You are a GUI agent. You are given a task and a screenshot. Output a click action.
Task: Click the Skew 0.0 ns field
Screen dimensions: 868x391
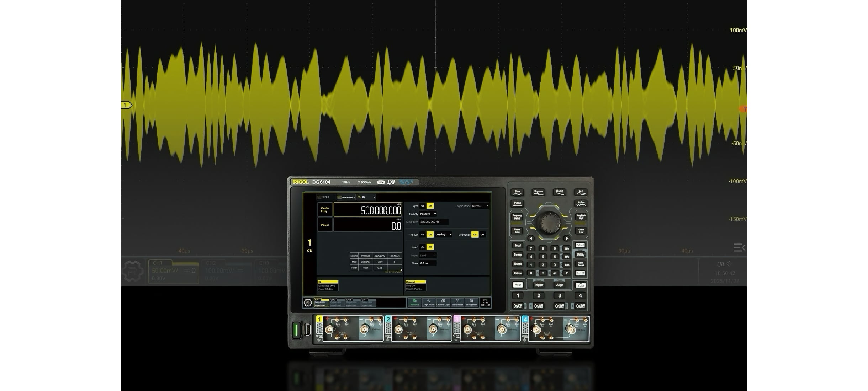tap(428, 263)
